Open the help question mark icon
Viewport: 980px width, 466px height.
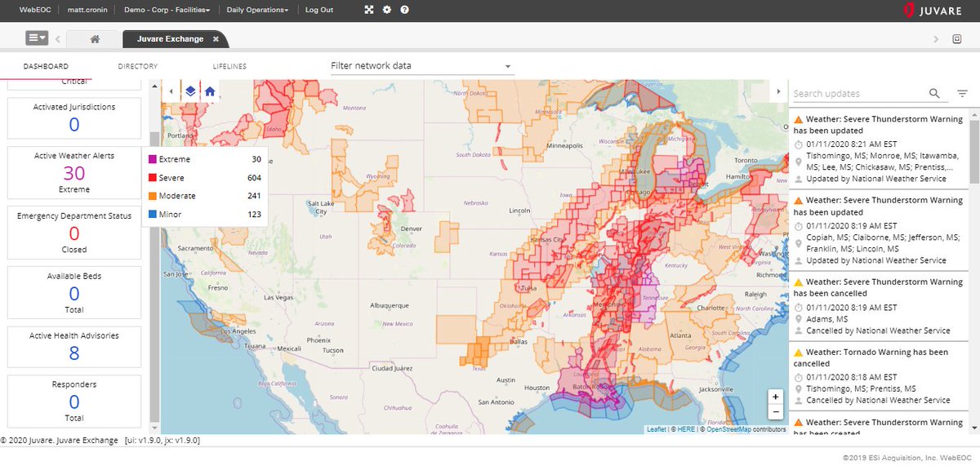(404, 10)
